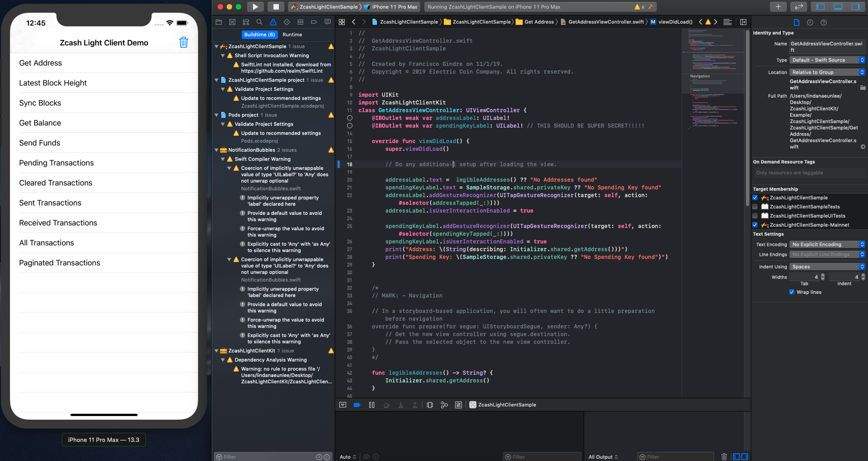Image resolution: width=868 pixels, height=461 pixels.
Task: Open editor options lines icon
Action: [x=727, y=22]
